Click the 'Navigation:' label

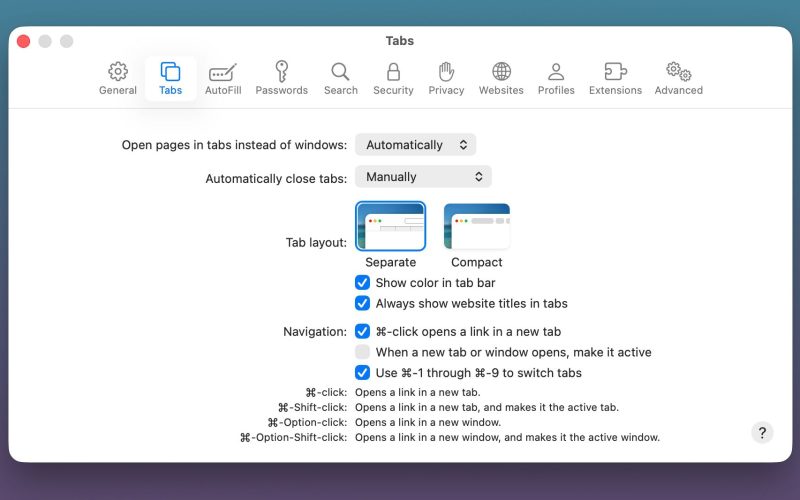click(x=315, y=332)
